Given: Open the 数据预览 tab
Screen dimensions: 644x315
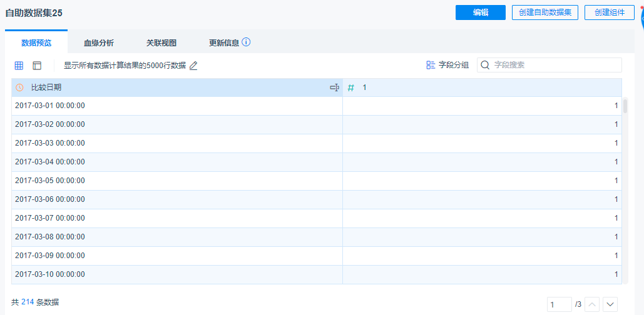Looking at the screenshot, I should 36,43.
